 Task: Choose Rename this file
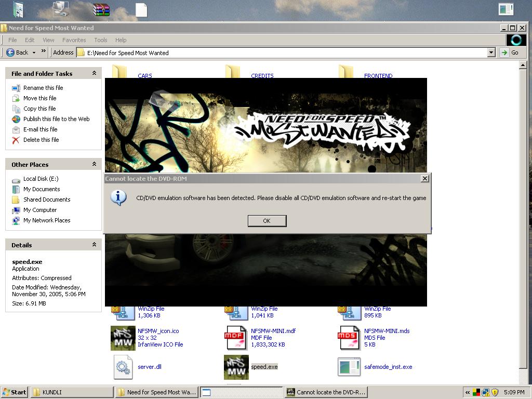(x=43, y=88)
